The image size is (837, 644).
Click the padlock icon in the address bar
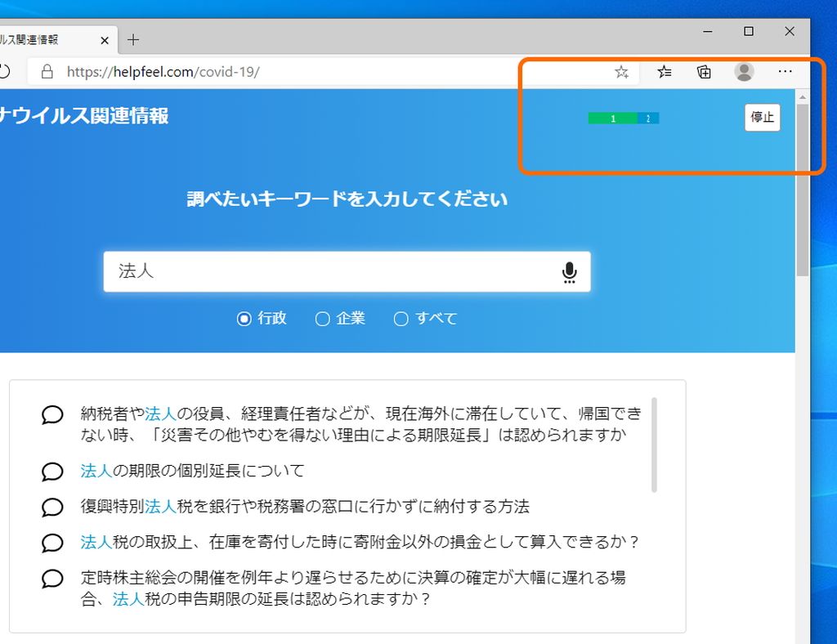click(x=45, y=72)
